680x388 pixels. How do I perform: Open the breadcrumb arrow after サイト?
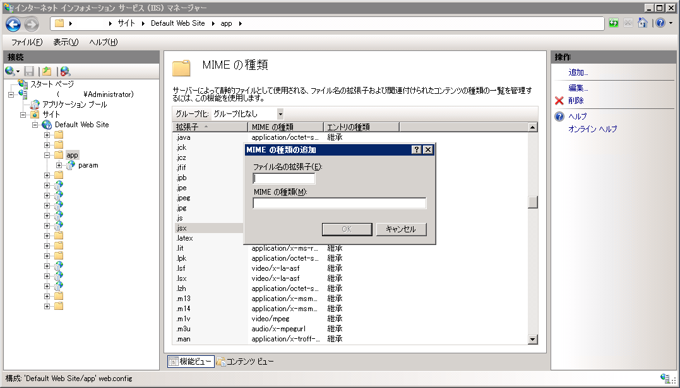143,23
